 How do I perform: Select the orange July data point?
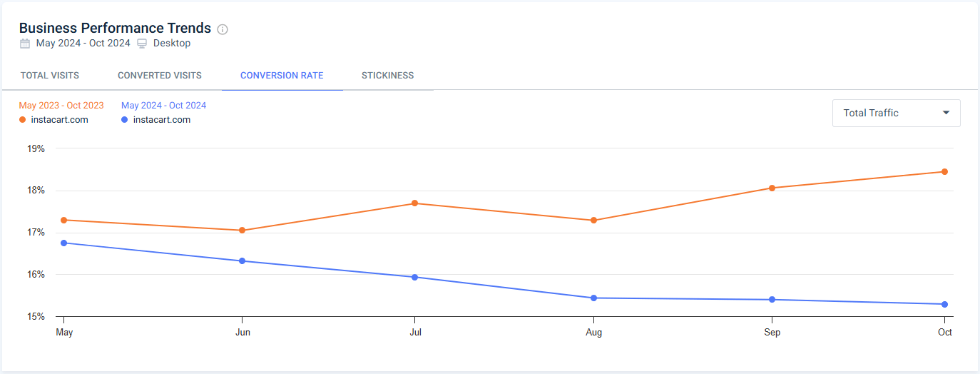click(414, 203)
